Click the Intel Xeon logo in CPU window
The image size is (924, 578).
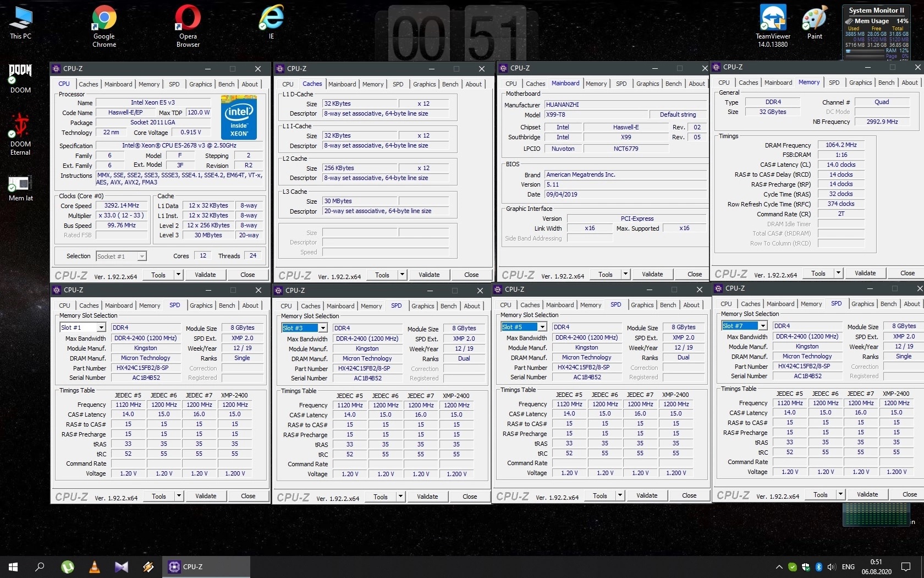(239, 117)
